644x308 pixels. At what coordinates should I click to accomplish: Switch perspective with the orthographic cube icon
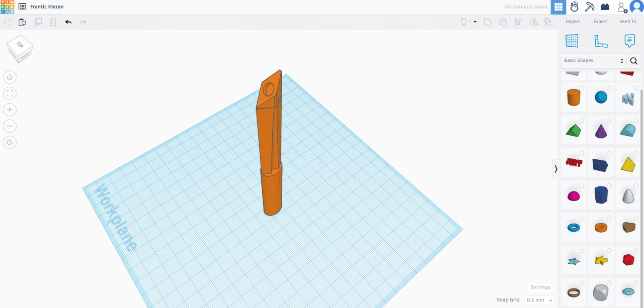coord(10,143)
